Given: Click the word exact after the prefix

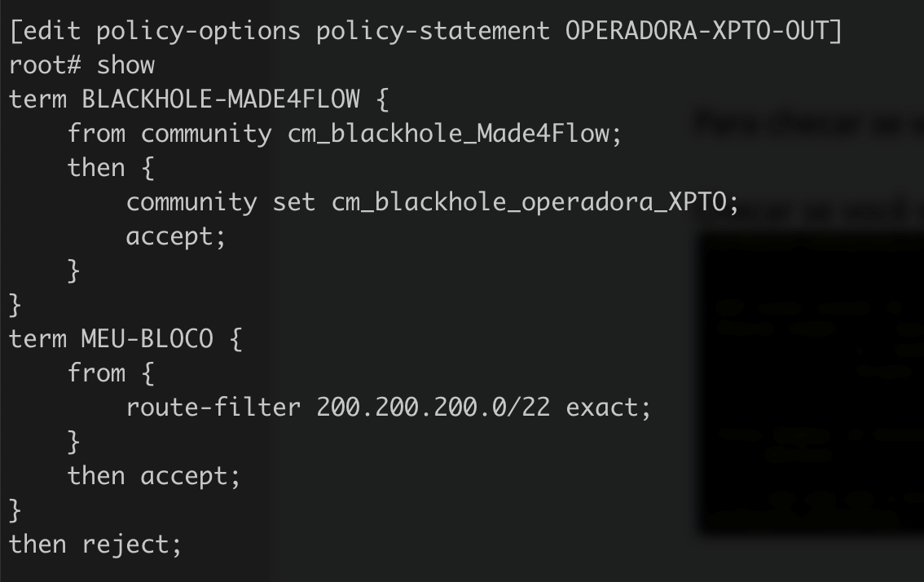Looking at the screenshot, I should [x=602, y=407].
